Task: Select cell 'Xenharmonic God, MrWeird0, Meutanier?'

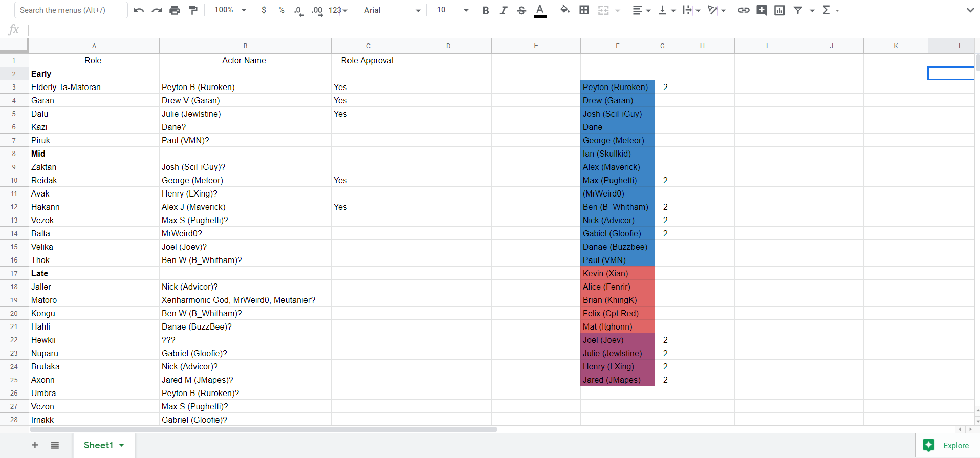Action: point(246,300)
